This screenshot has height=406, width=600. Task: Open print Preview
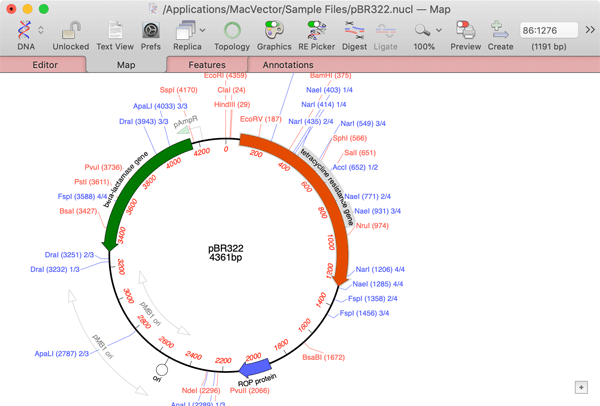[x=465, y=30]
